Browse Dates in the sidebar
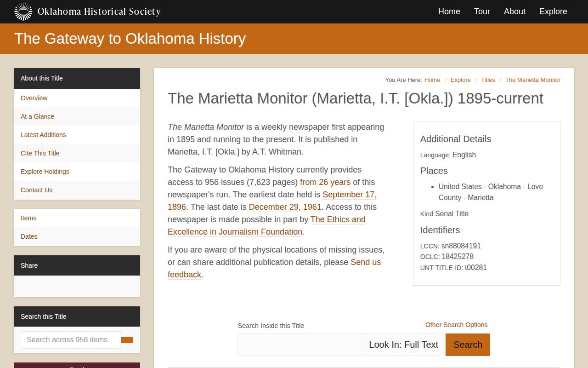 77,236
